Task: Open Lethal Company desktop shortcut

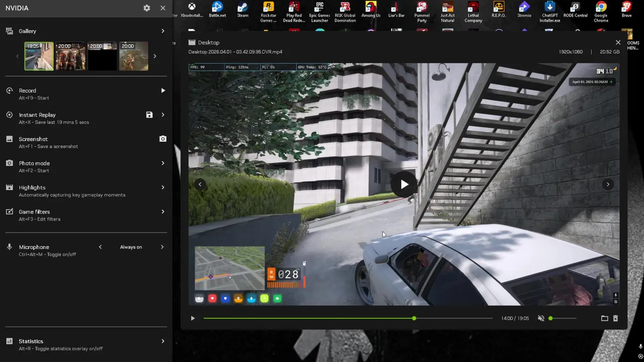Action: pos(473,12)
